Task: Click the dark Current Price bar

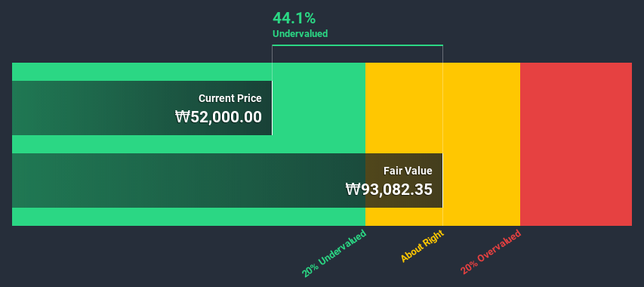Action: pos(142,108)
